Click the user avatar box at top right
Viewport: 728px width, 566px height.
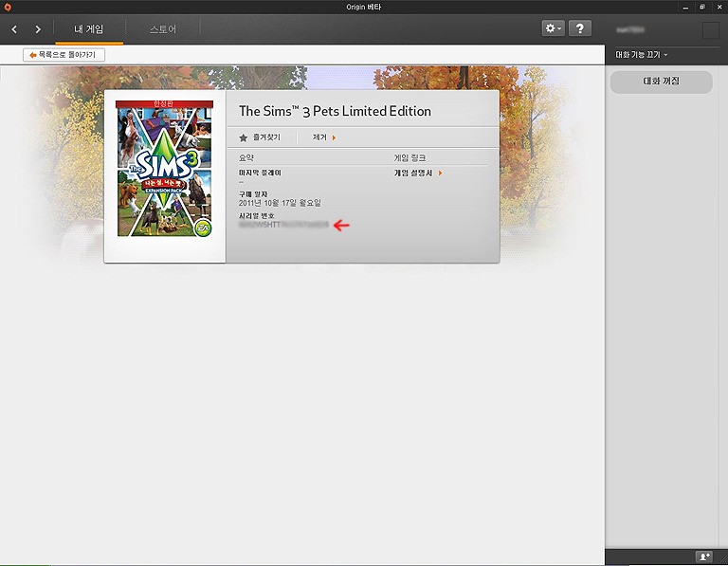711,30
